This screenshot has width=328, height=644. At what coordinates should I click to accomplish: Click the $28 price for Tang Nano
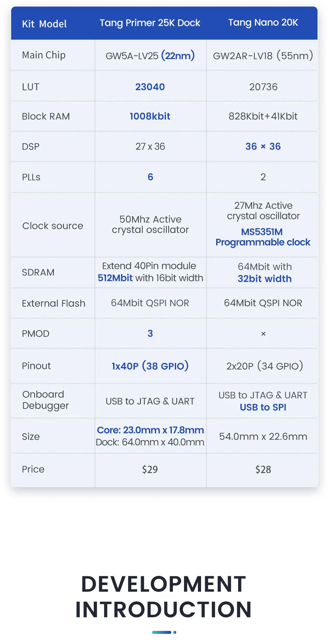point(263,469)
